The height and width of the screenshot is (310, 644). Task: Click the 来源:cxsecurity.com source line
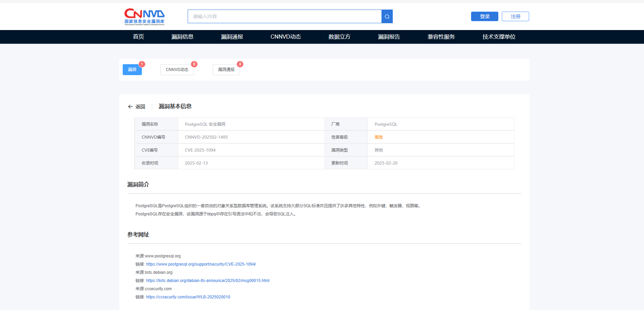tap(153, 289)
